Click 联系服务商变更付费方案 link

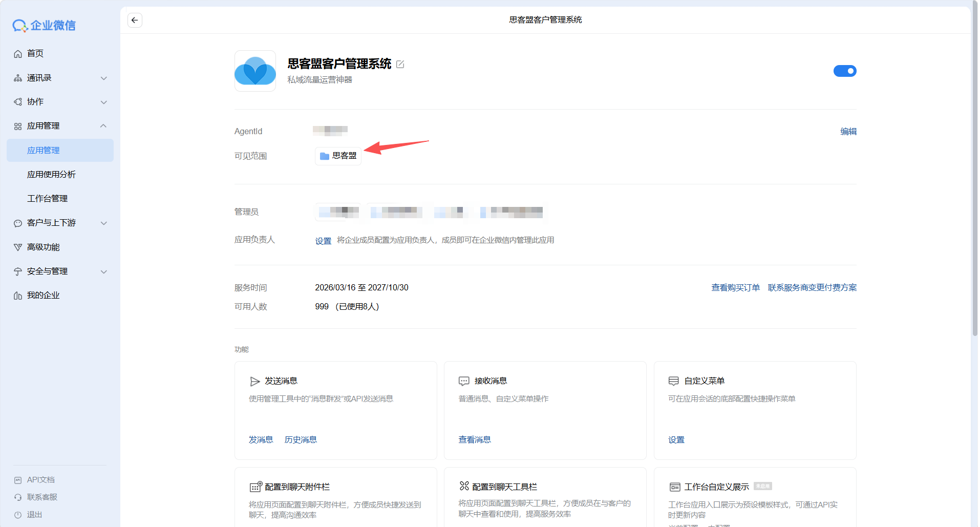tap(813, 288)
